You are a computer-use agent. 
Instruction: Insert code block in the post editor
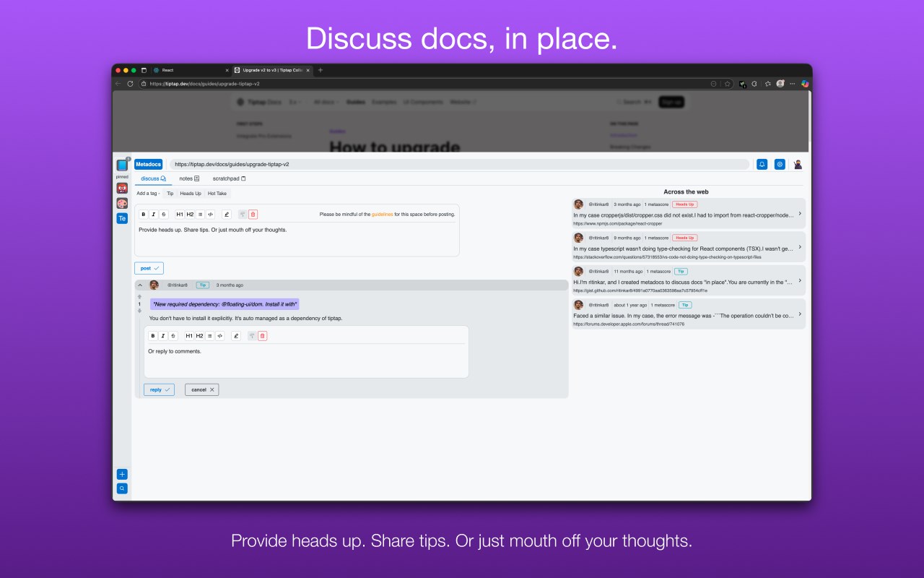click(210, 215)
